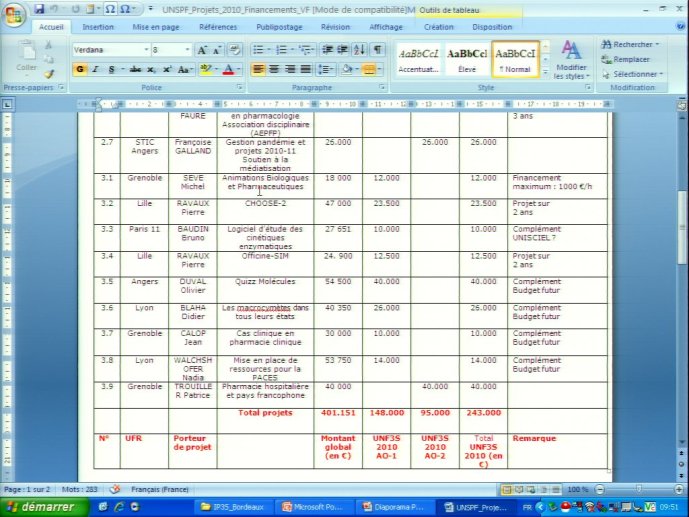
Task: Clear formatting with the eraser icon
Action: coord(235,50)
